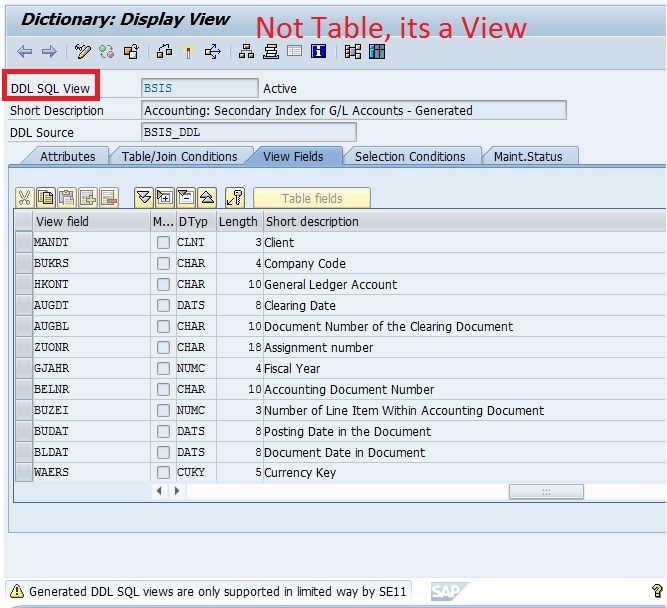The width and height of the screenshot is (667, 608).
Task: Tick the Mod checkbox for AUGBL
Action: pos(163,326)
